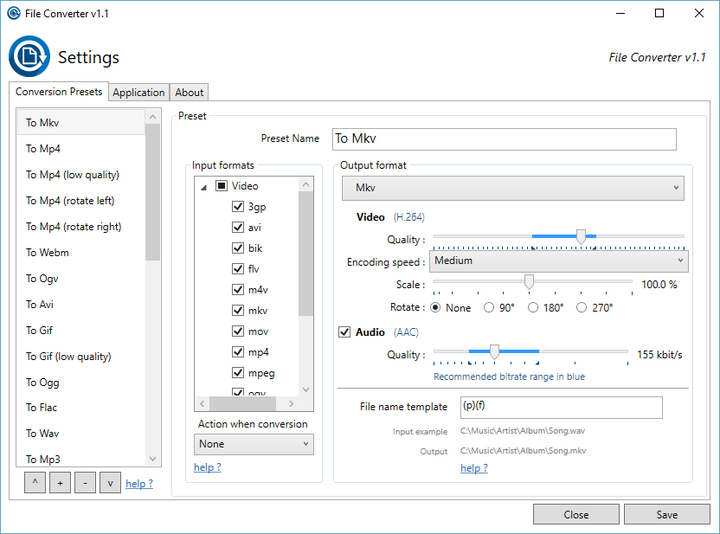This screenshot has height=534, width=720.
Task: Move preset up with ^ button
Action: [36, 484]
